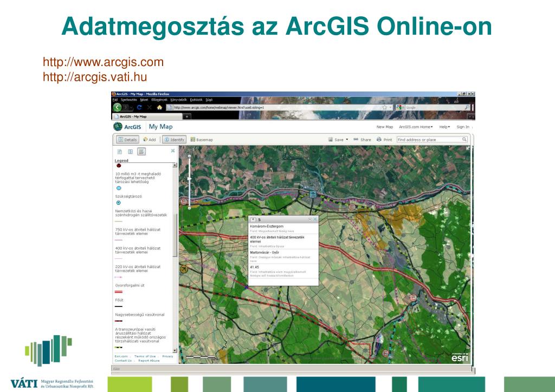Image resolution: width=555 pixels, height=392 pixels.
Task: Reload the page with the refresh icon
Action: pos(139,107)
